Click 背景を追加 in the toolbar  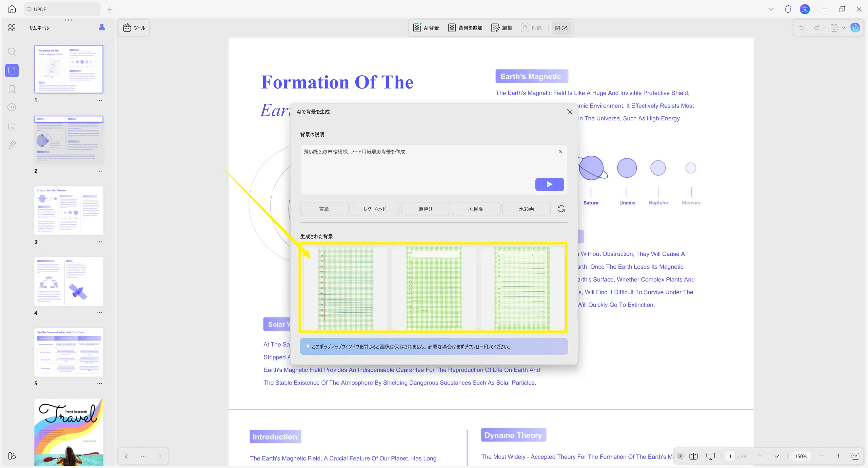[x=465, y=28]
